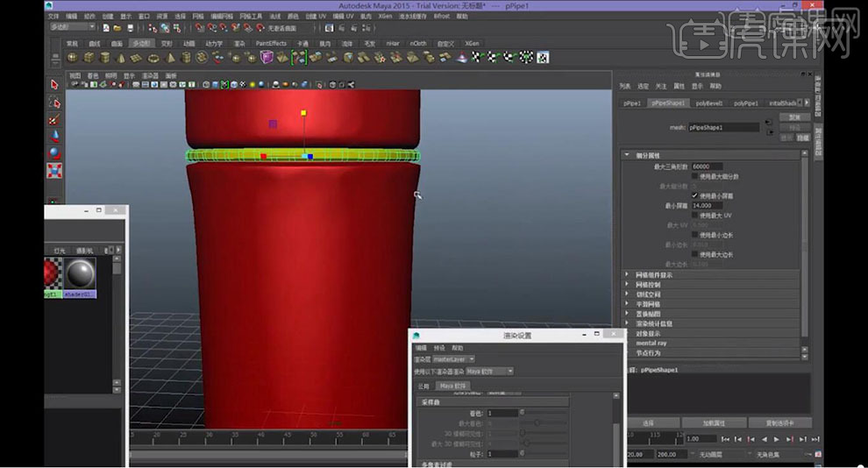Select the grey shader sphere thumbnail
This screenshot has width=868, height=468.
[80, 274]
